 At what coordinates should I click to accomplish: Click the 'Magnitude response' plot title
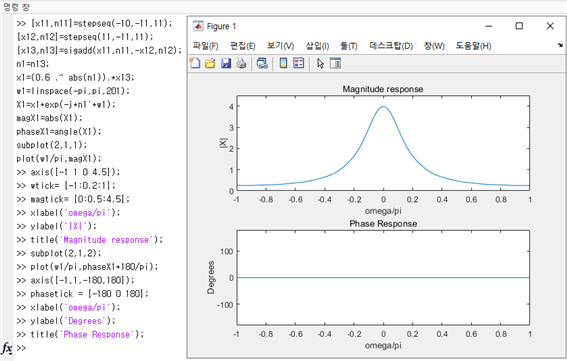383,89
